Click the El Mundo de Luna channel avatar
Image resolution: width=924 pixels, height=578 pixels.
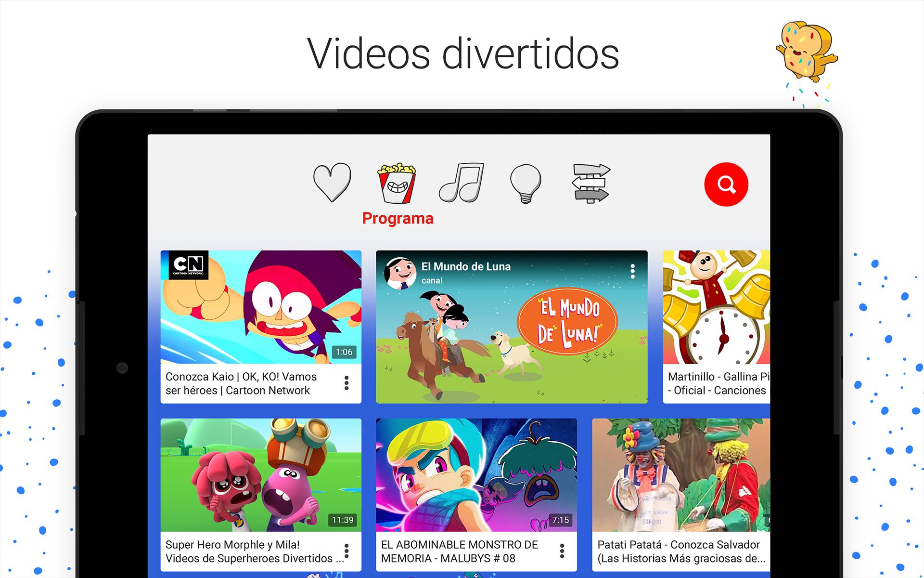400,273
